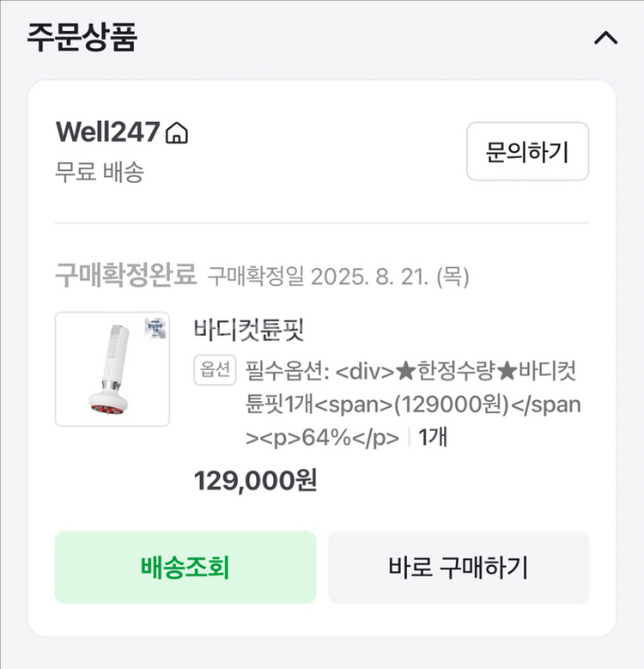Click the 129,000원 price text
Image resolution: width=644 pixels, height=669 pixels.
[x=256, y=480]
